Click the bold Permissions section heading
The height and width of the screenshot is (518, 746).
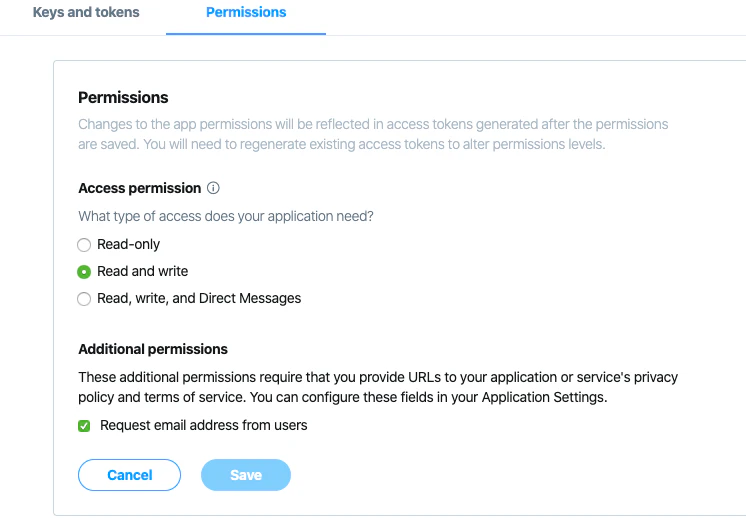[x=123, y=98]
